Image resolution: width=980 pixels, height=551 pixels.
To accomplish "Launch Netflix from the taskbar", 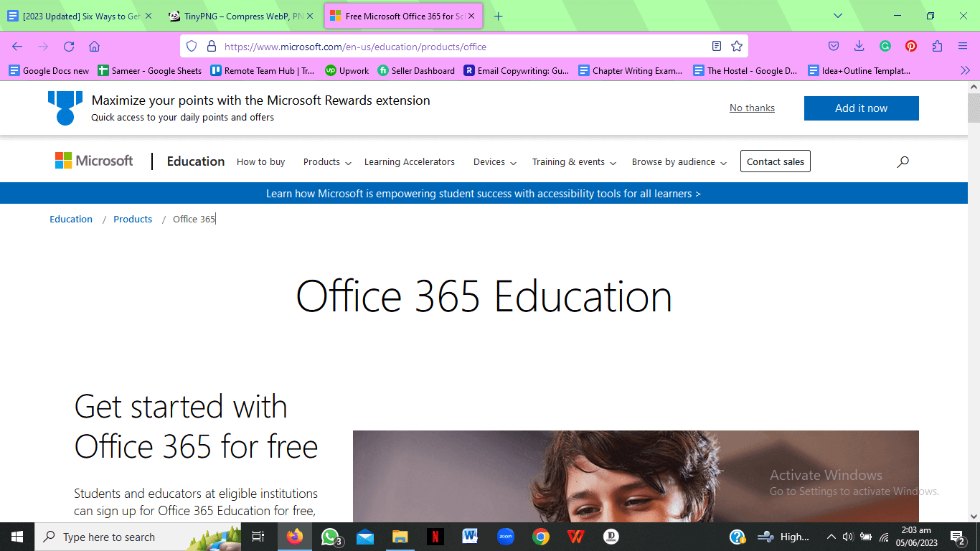I will tap(435, 537).
